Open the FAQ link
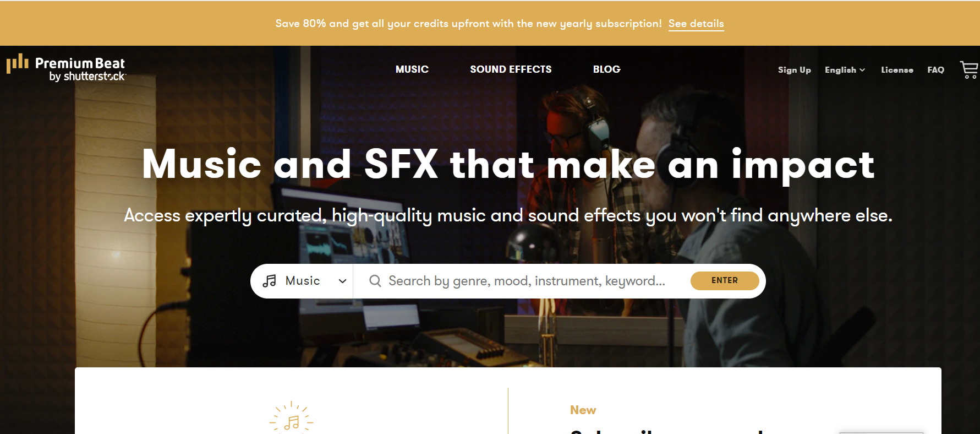980x434 pixels. (935, 70)
